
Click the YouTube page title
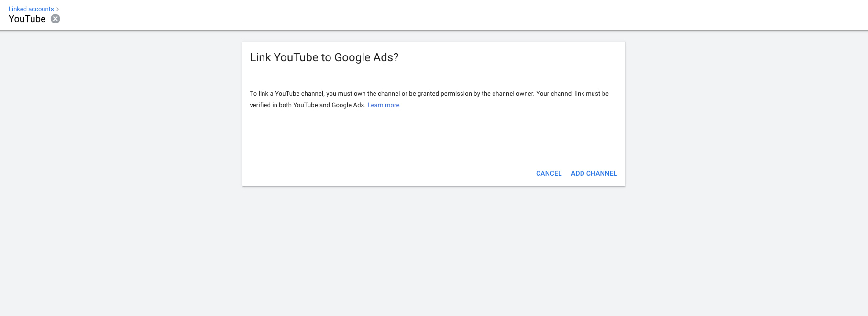(x=27, y=19)
